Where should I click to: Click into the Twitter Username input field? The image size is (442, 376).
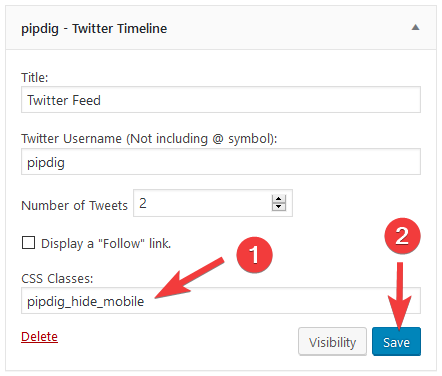point(221,162)
